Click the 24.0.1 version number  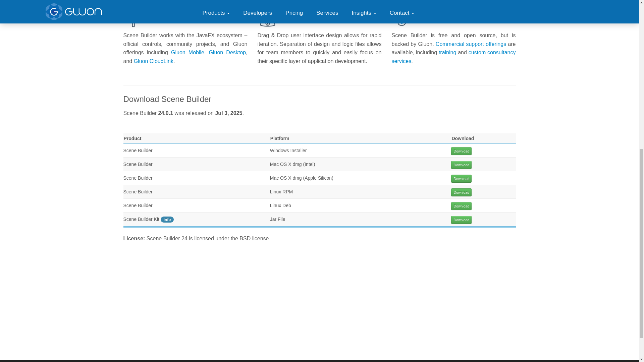click(165, 113)
